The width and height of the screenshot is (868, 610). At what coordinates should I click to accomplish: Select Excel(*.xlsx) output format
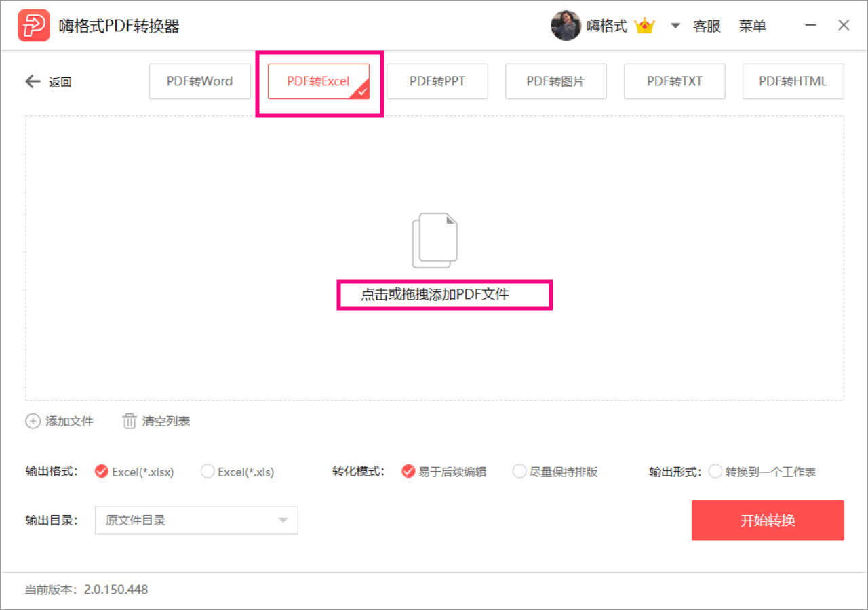134,472
